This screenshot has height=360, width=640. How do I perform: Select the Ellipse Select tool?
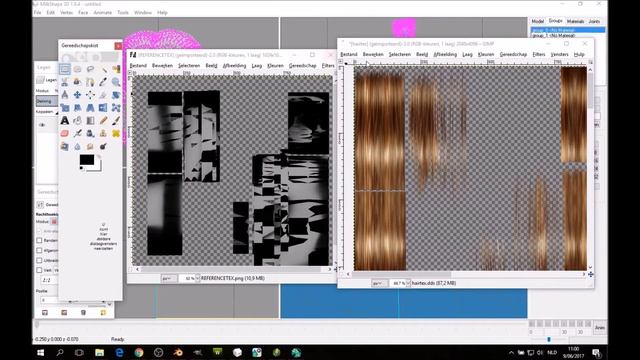(77, 69)
